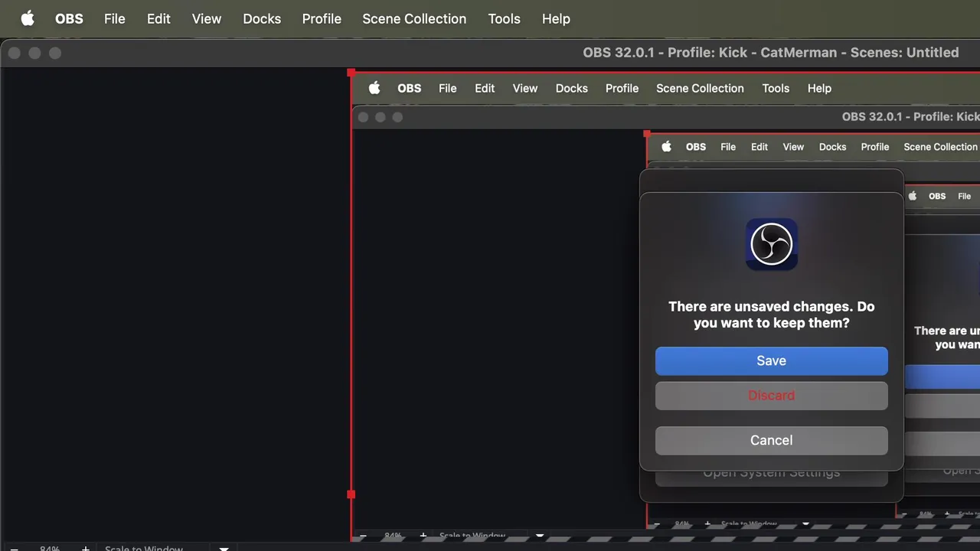Click Docks in the third-level nested menu bar
The image size is (980, 551).
[832, 147]
